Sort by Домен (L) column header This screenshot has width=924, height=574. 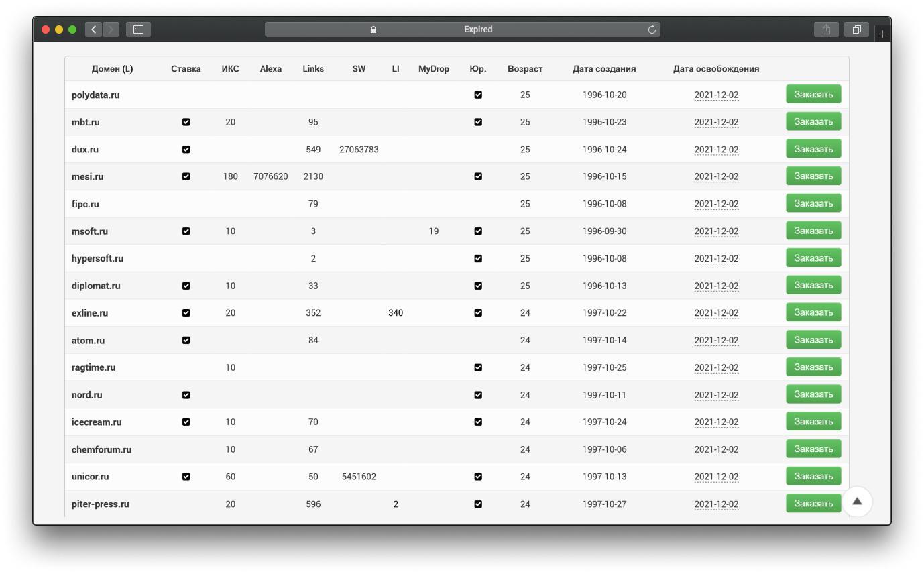pyautogui.click(x=113, y=69)
